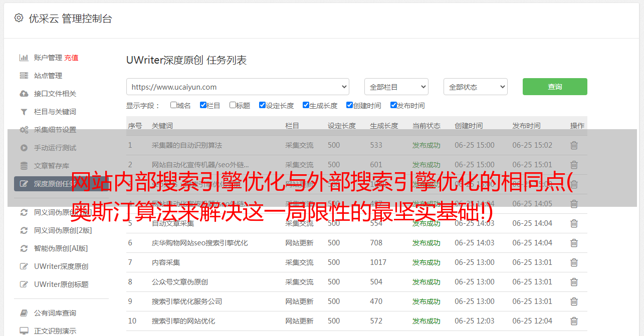
Task: Click the UWriter深度原创 任务列表 heading
Action: pyautogui.click(x=186, y=61)
